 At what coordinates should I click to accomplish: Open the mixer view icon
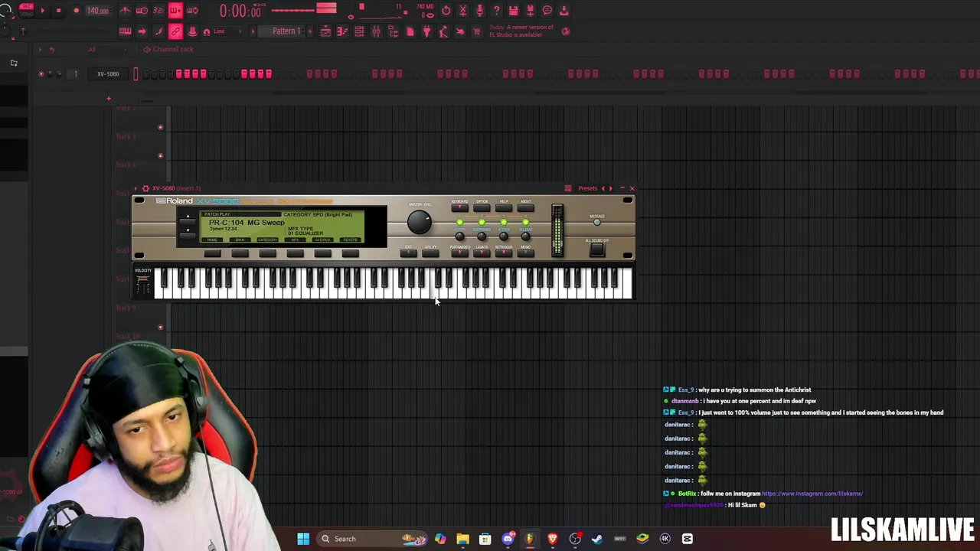point(376,31)
